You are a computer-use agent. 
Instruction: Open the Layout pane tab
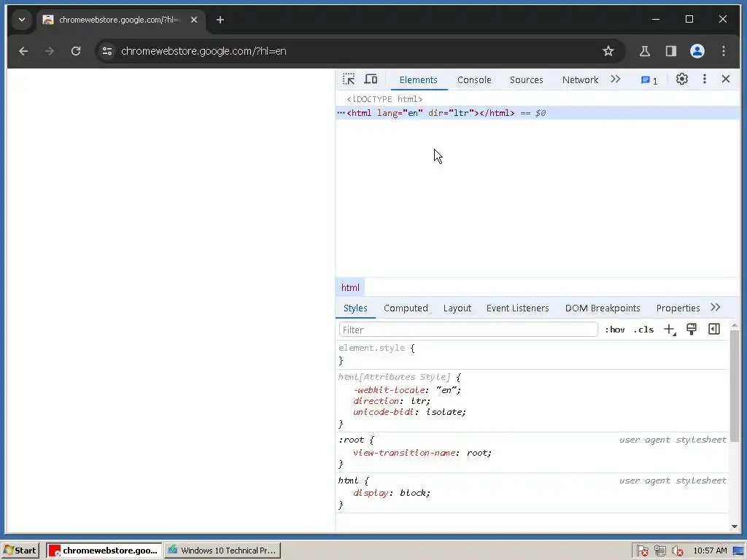tap(457, 308)
